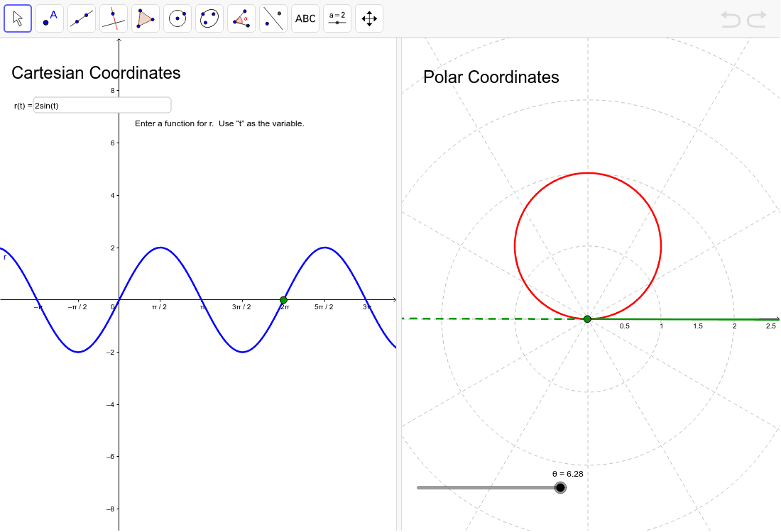Select the Angle measurement tool
Image resolution: width=781 pixels, height=532 pixels.
point(241,18)
